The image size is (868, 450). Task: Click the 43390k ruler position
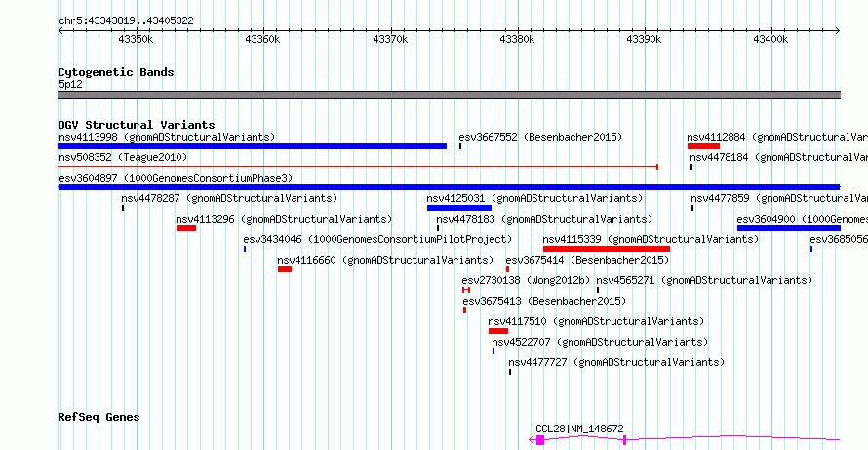click(x=644, y=40)
